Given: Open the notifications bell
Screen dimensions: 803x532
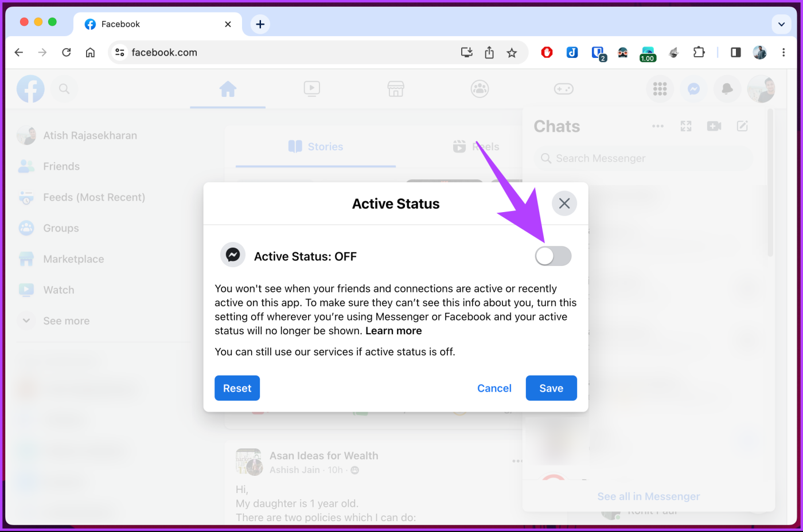Looking at the screenshot, I should coord(727,89).
